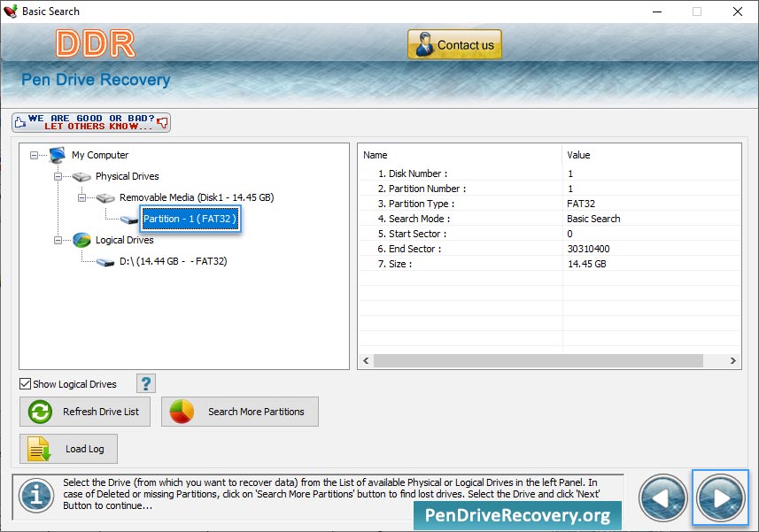759x532 pixels.
Task: Click the Partition Type value 'FAT32'
Action: click(x=581, y=204)
